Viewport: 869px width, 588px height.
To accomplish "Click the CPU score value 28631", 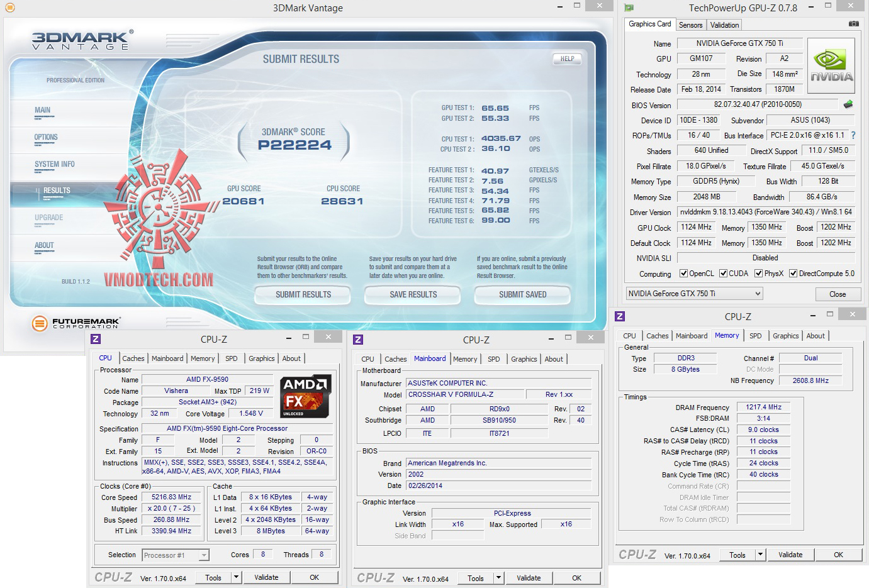I will point(342,201).
